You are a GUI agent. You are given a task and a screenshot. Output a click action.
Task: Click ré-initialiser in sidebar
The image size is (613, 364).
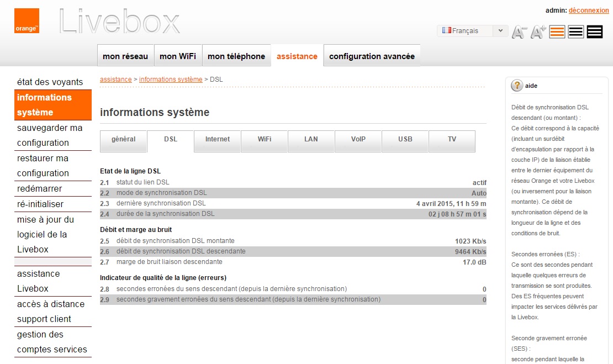pos(53,204)
